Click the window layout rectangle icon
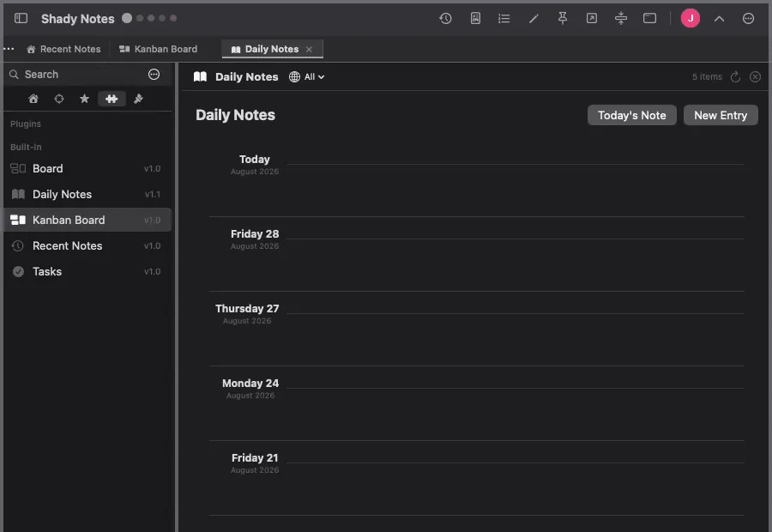 (x=650, y=19)
